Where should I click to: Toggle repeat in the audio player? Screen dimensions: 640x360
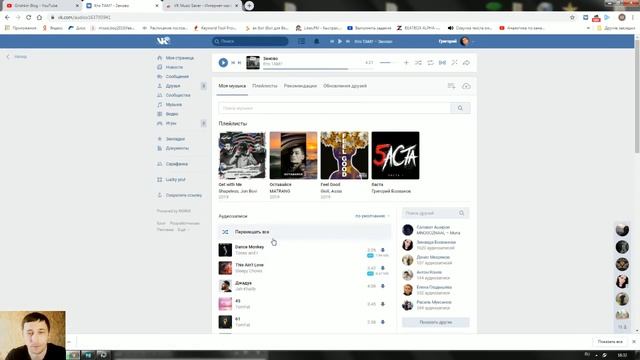[430, 62]
